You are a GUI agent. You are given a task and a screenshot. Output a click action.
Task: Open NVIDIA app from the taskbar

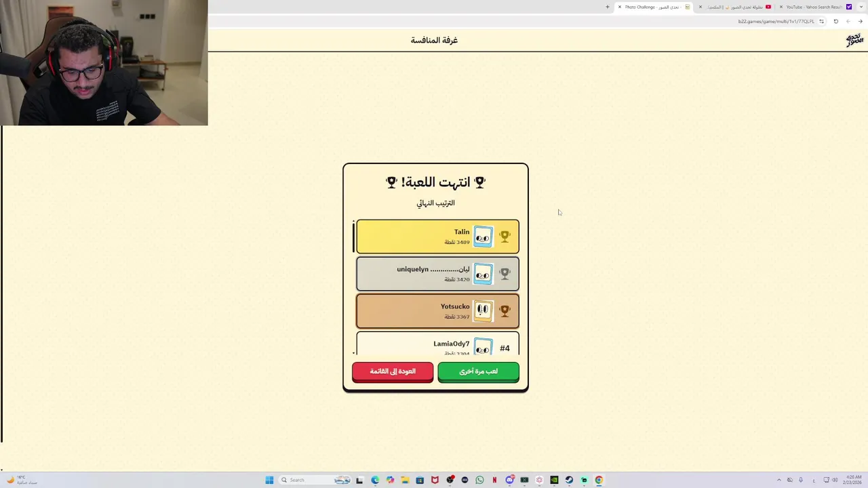click(554, 480)
